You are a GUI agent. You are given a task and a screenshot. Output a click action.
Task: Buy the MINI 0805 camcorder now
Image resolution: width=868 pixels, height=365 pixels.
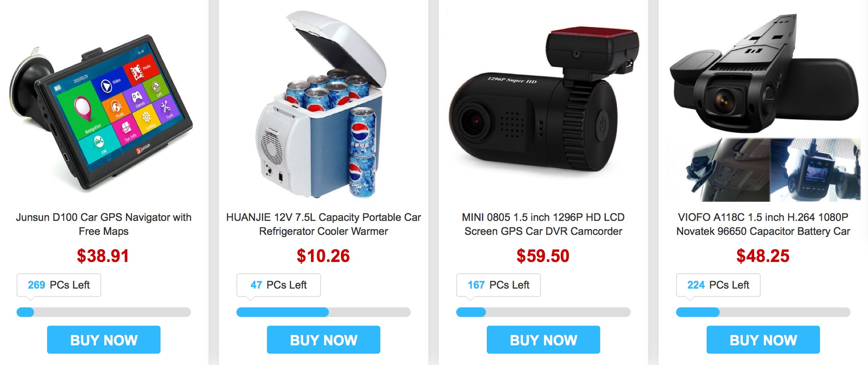pos(543,340)
